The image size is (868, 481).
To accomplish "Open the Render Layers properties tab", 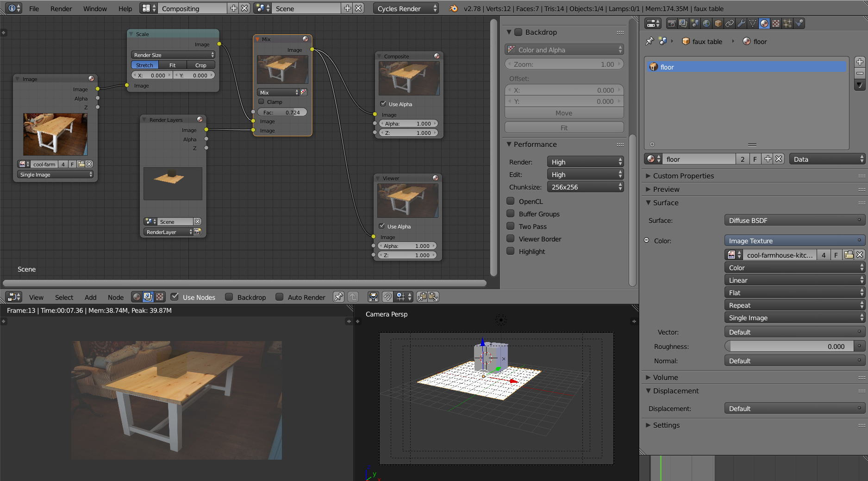I will coord(683,23).
